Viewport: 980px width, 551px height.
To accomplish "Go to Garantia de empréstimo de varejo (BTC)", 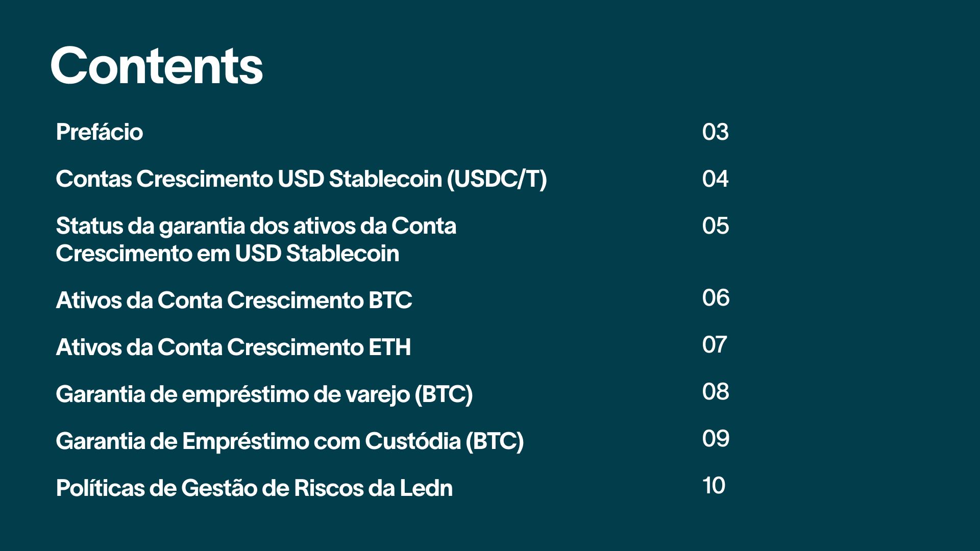I will tap(264, 395).
